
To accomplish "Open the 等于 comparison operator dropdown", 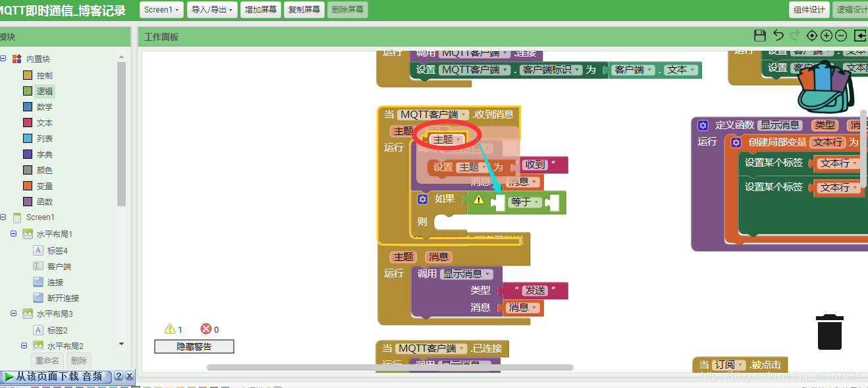I will point(525,202).
